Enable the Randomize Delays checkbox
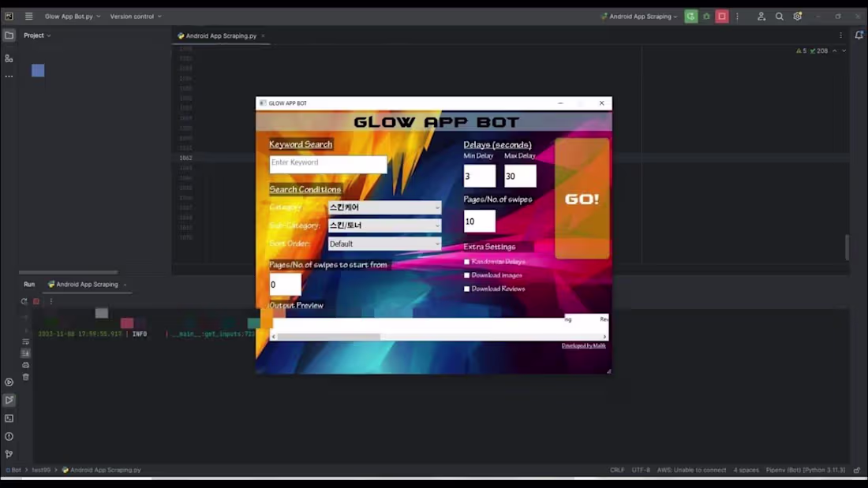 click(x=466, y=262)
